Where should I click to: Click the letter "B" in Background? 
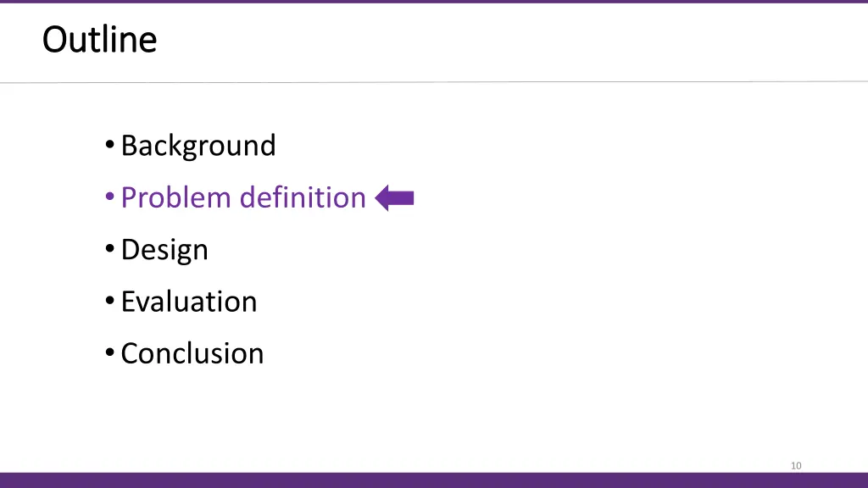click(x=129, y=146)
